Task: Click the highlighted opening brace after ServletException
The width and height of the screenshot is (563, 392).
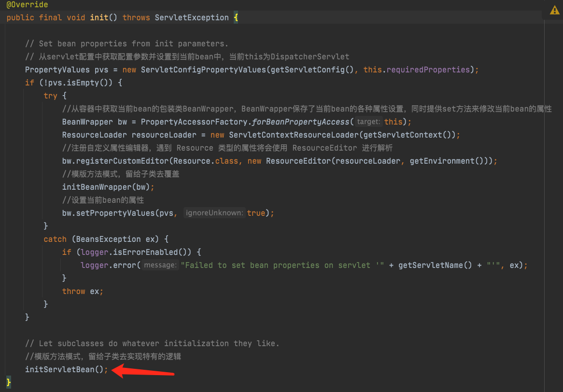Action: [x=236, y=17]
